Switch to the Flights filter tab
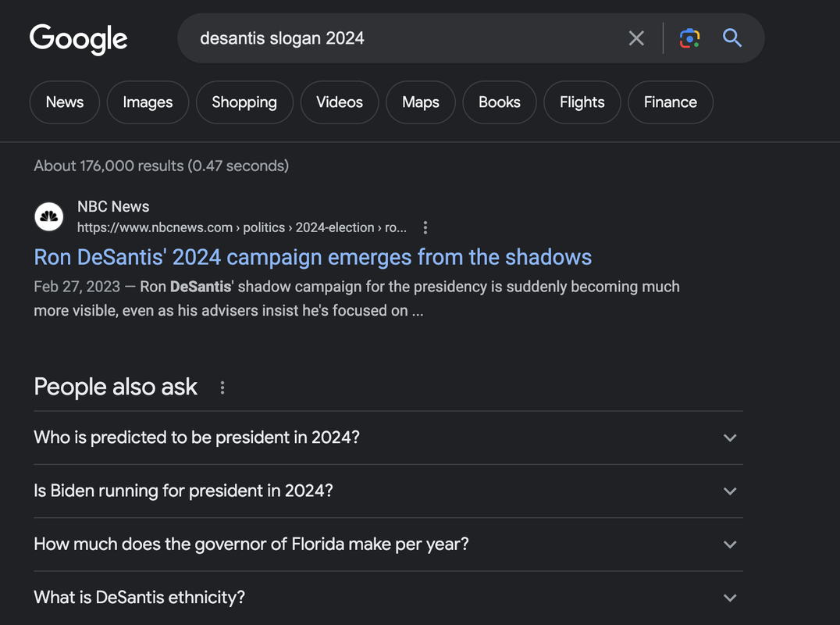The width and height of the screenshot is (840, 625). [x=582, y=102]
